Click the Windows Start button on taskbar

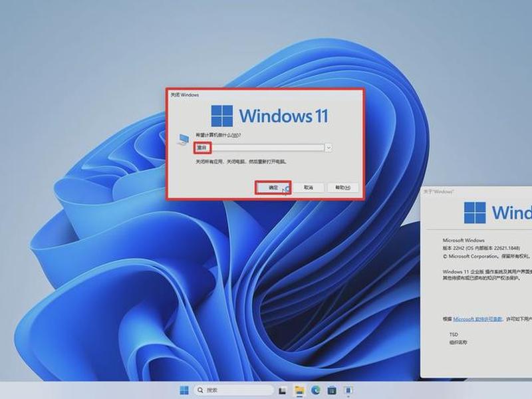click(184, 390)
